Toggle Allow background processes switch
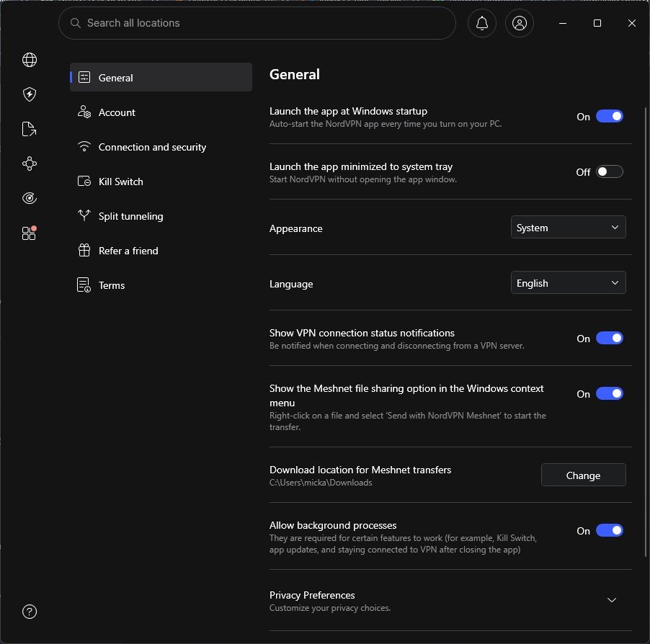 click(x=610, y=530)
